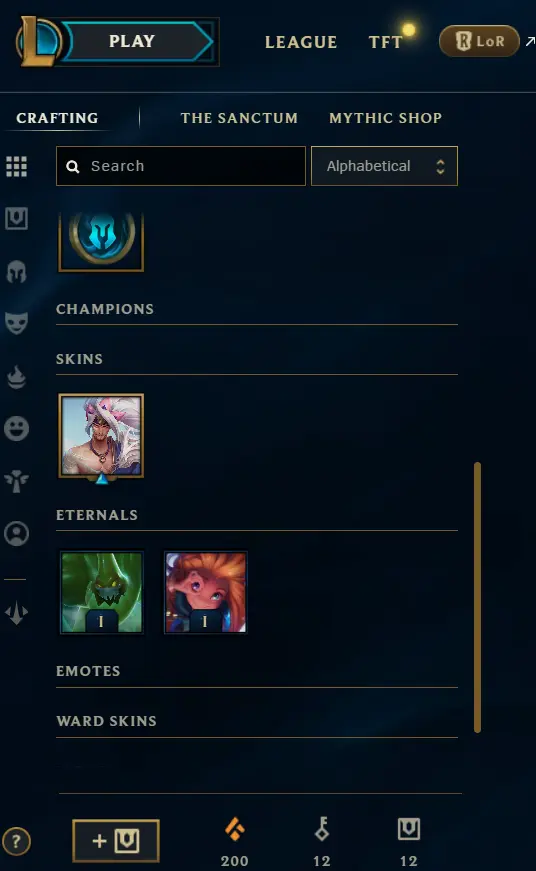Click the purchase chests plus button
Screen dimensions: 536x871
(116, 840)
